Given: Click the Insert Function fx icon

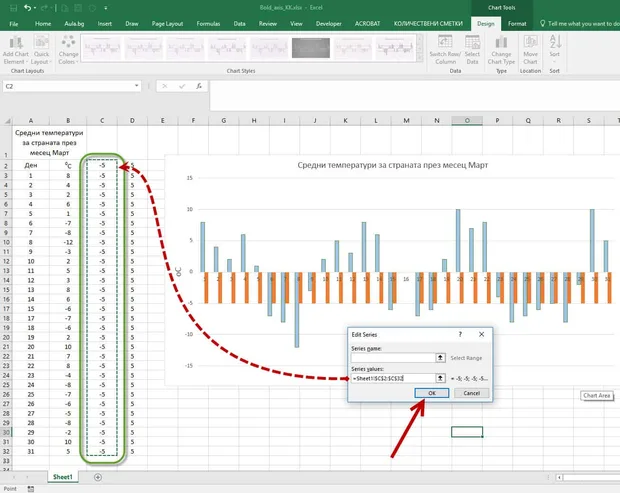Looking at the screenshot, I should [199, 86].
